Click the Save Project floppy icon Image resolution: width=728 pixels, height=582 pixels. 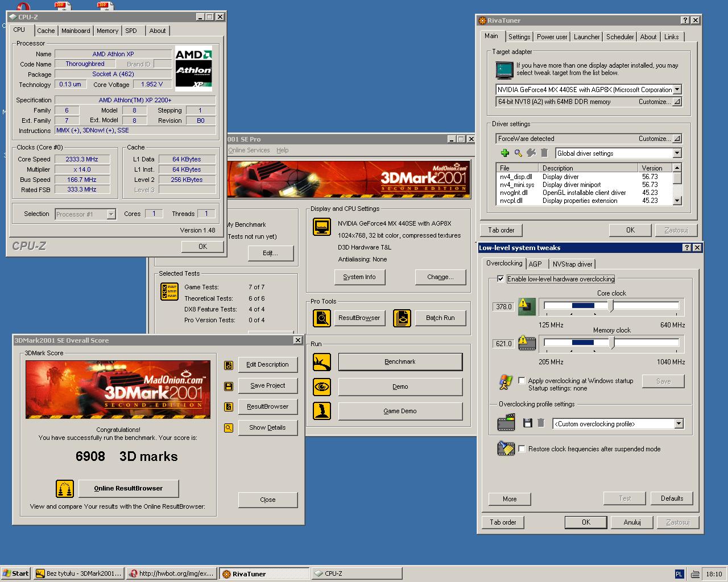pyautogui.click(x=229, y=386)
